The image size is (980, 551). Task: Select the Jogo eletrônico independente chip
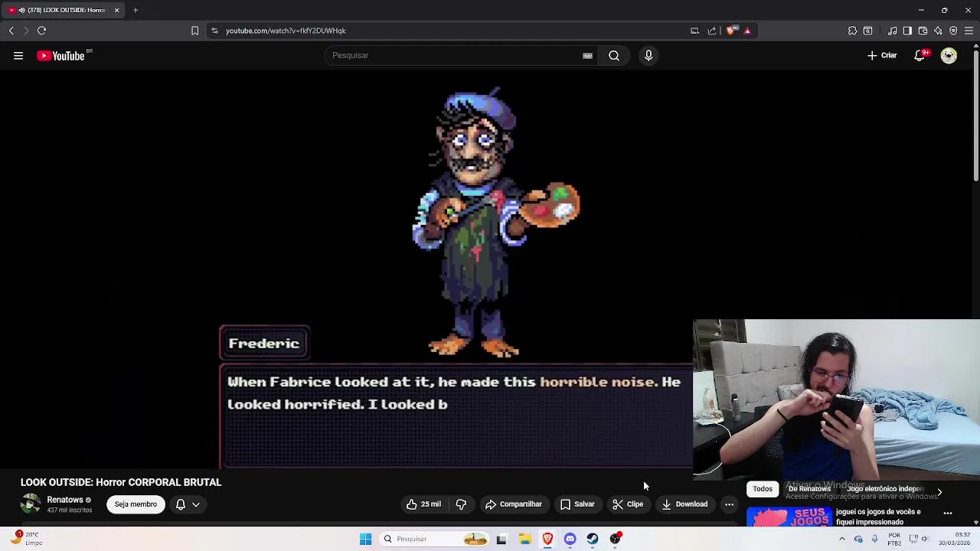(885, 489)
